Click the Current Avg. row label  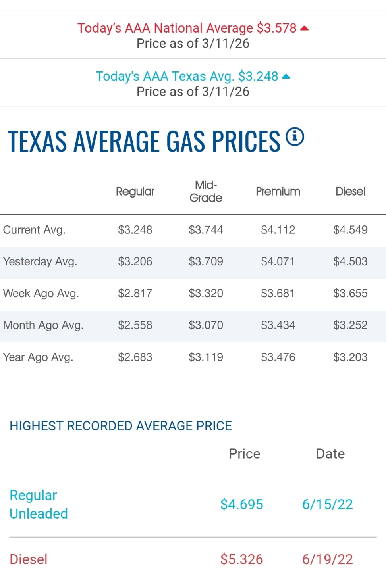[34, 230]
